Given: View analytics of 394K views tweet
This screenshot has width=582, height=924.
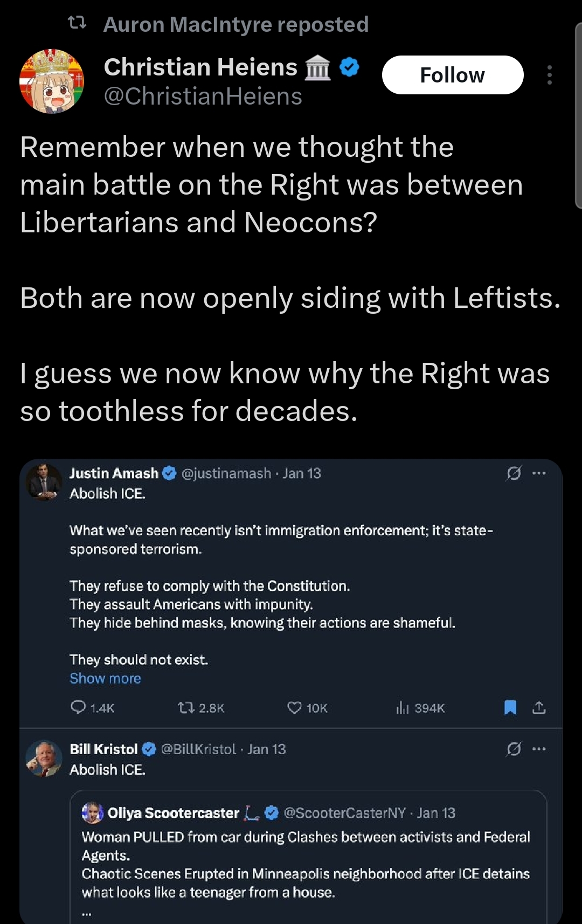Looking at the screenshot, I should point(403,707).
